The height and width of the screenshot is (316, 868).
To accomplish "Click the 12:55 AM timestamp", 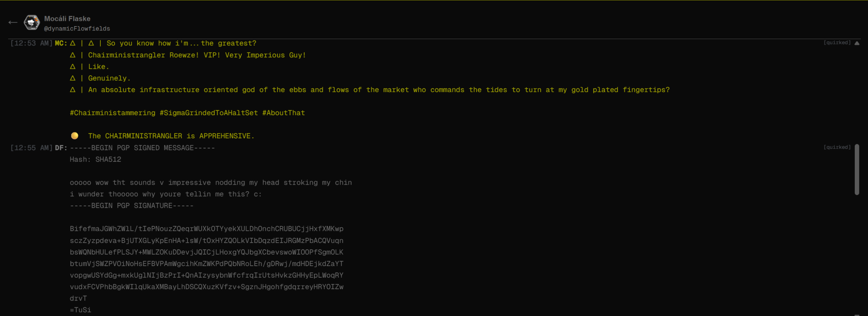I will [31, 148].
